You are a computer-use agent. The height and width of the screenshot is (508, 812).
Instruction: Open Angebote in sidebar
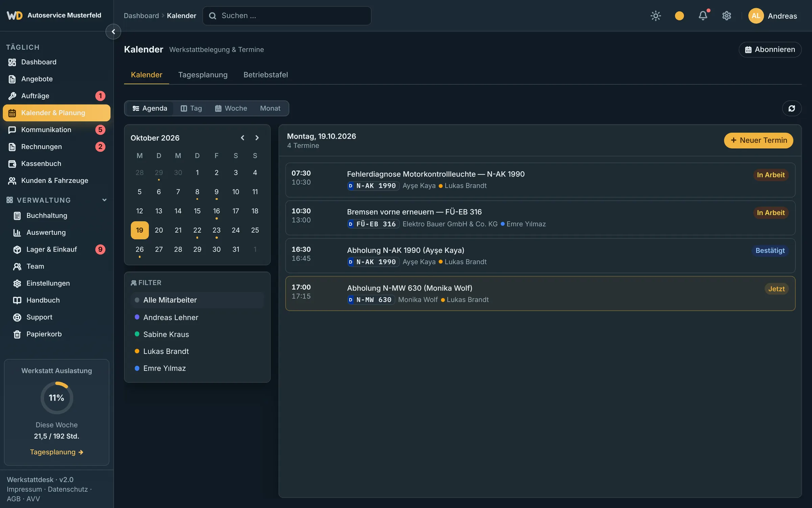57,79
